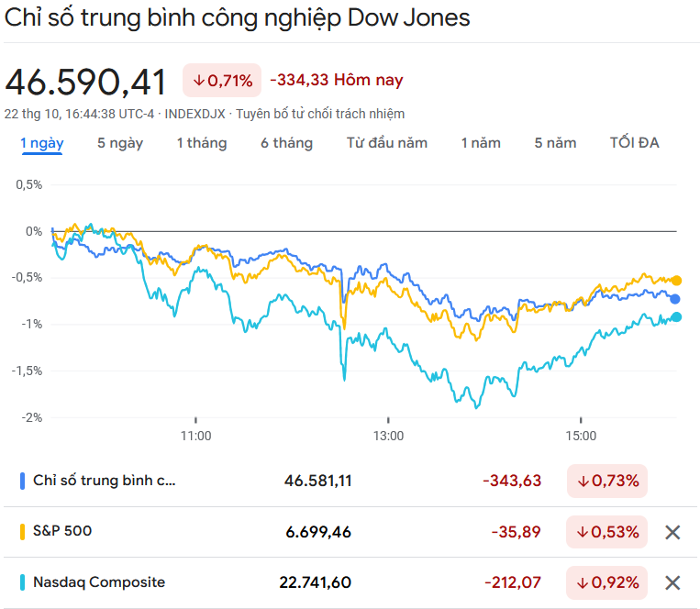This screenshot has width=700, height=609.
Task: Switch to the "1 năm" tab
Action: 481,143
